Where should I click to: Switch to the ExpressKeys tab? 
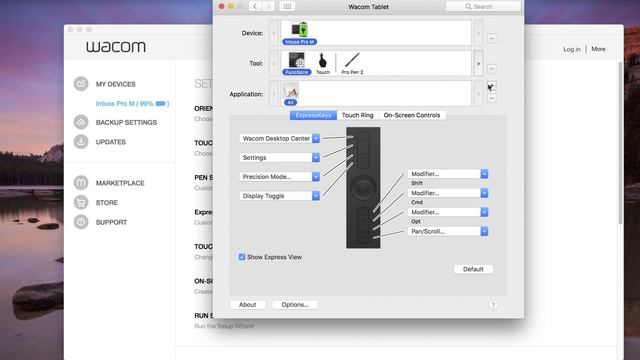pos(313,115)
